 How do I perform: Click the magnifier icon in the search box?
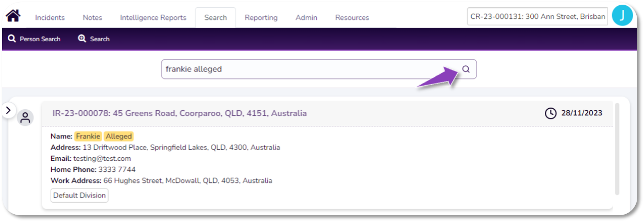coord(466,69)
